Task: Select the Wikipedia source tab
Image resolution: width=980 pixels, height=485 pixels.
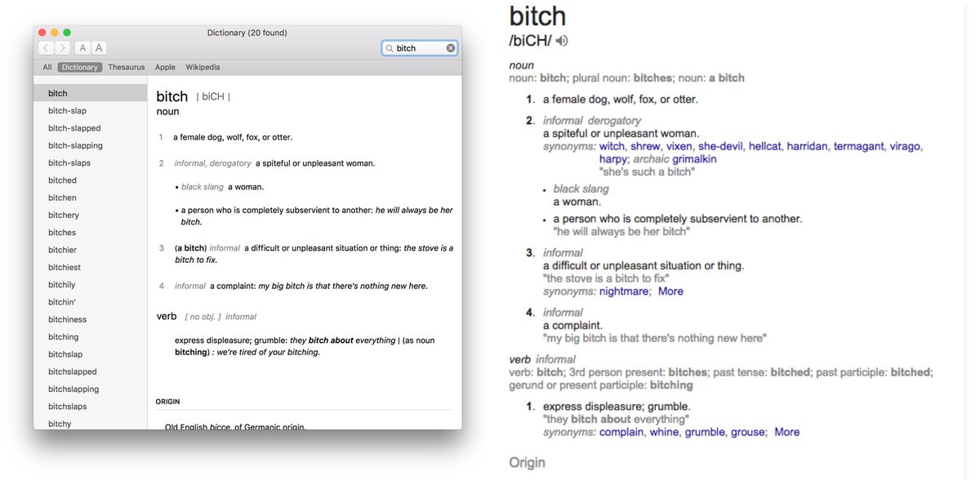Action: (x=203, y=67)
